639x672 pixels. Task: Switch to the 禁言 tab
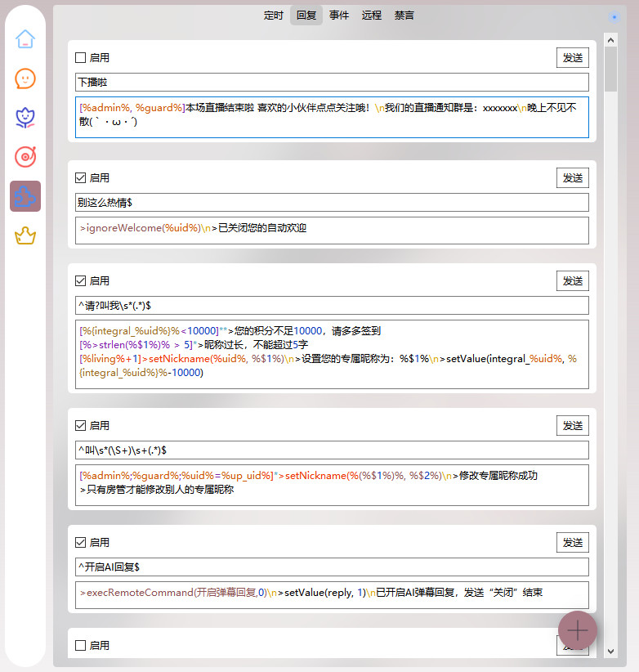[x=404, y=16]
